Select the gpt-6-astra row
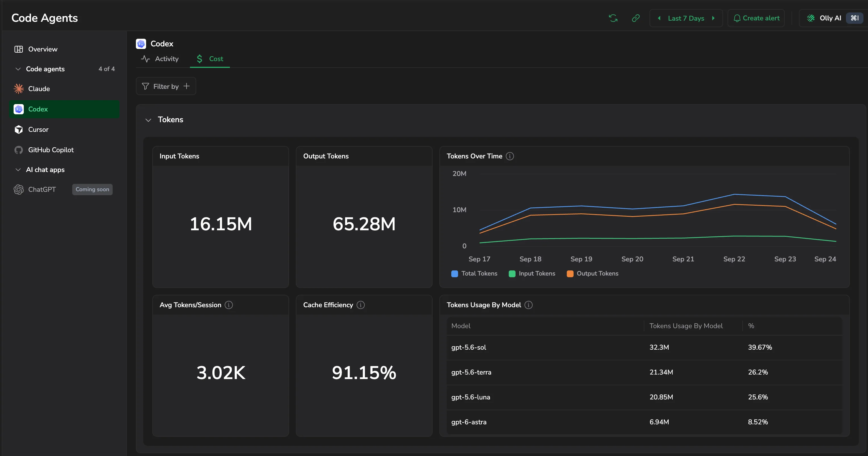Image resolution: width=868 pixels, height=456 pixels. (644, 422)
